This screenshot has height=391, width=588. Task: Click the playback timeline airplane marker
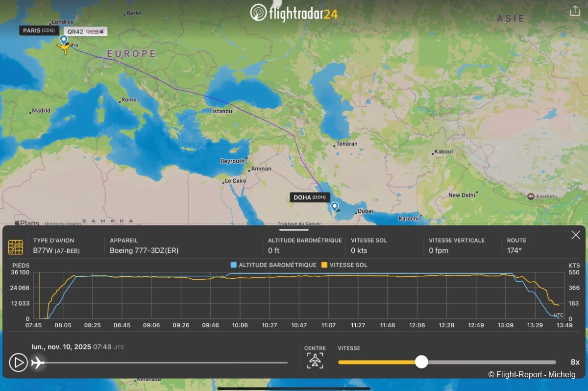tap(38, 363)
